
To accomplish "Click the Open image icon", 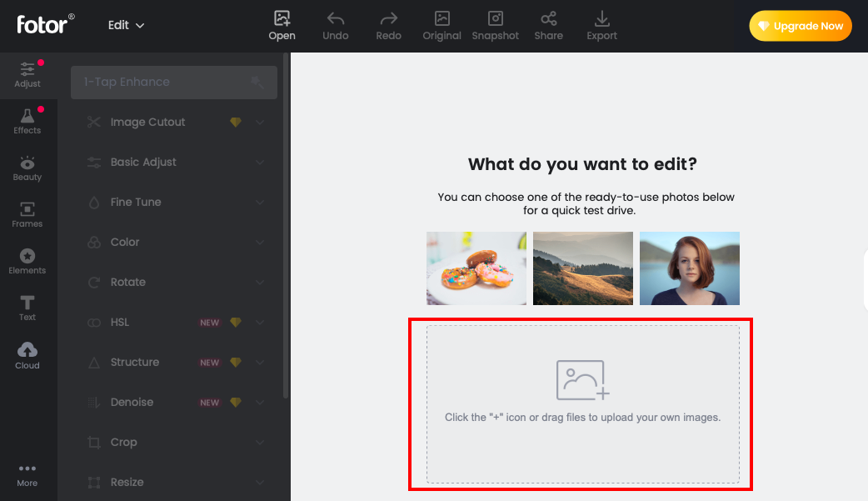I will [x=282, y=18].
